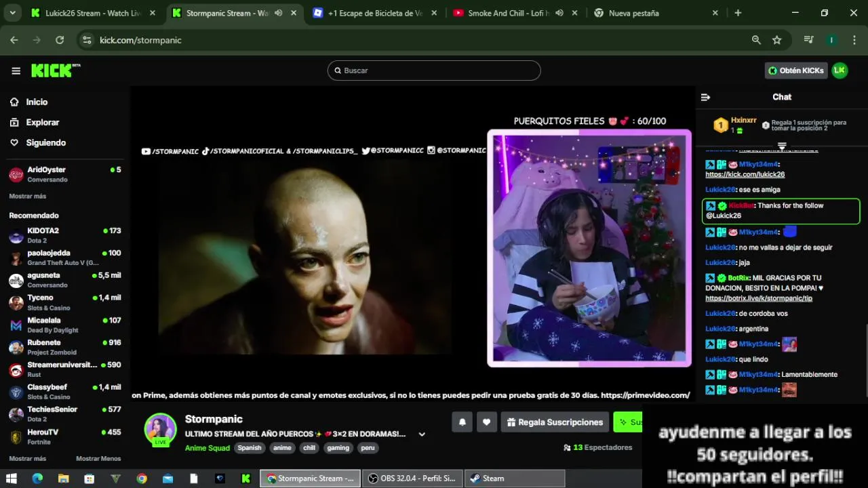The width and height of the screenshot is (868, 488).
Task: Click the browser zoom magnifier icon
Action: tap(756, 40)
